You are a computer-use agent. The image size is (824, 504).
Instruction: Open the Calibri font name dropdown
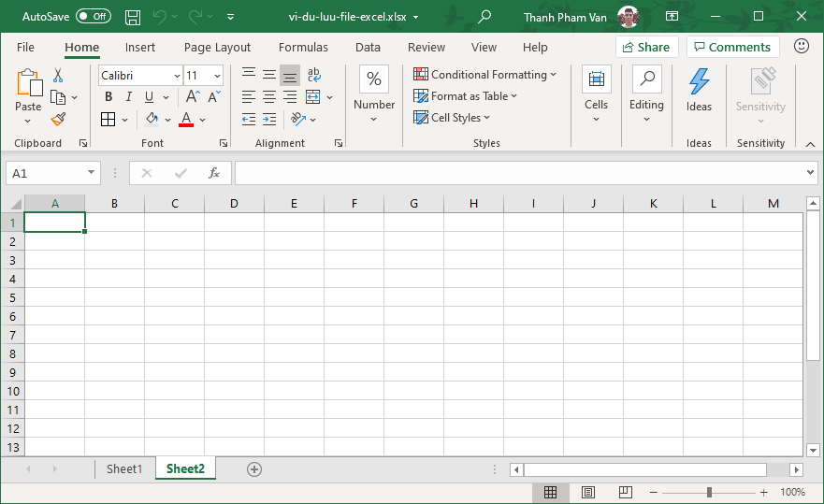[177, 76]
